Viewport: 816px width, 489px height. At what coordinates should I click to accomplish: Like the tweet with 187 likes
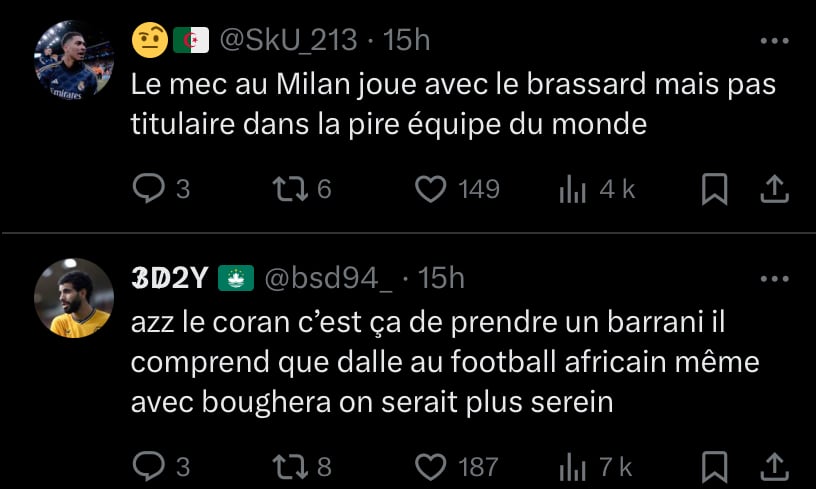click(x=430, y=466)
